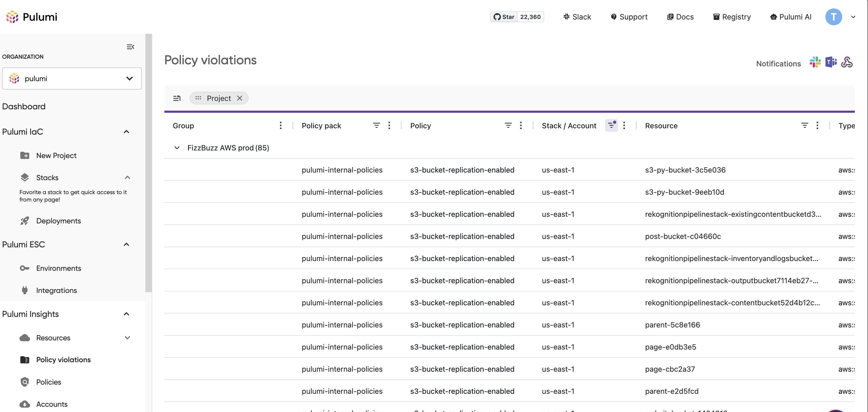Click the Project grouping chip label
The image size is (868, 412).
click(x=219, y=98)
